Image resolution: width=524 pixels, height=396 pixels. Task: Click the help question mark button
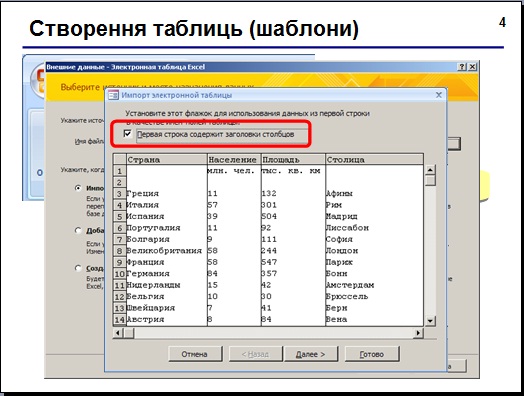click(462, 67)
